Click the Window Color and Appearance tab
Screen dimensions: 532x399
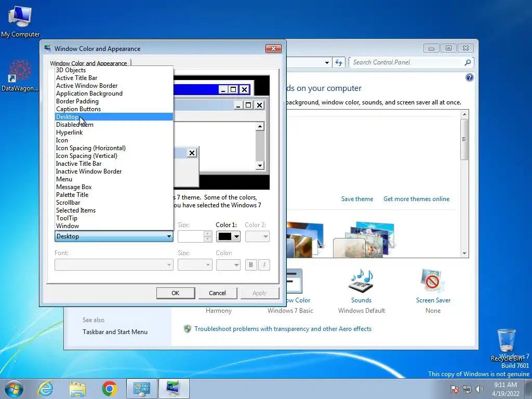[88, 63]
